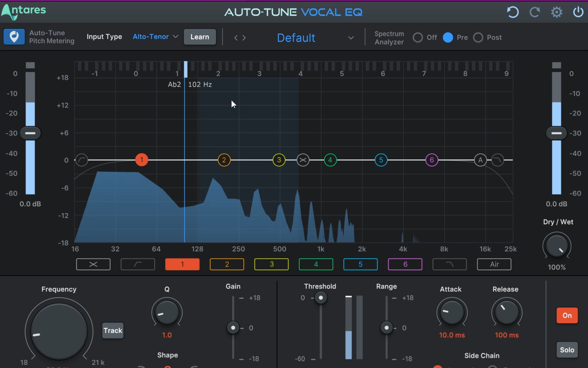Image resolution: width=588 pixels, height=368 pixels.
Task: Click the redo arrow icon
Action: (x=535, y=12)
